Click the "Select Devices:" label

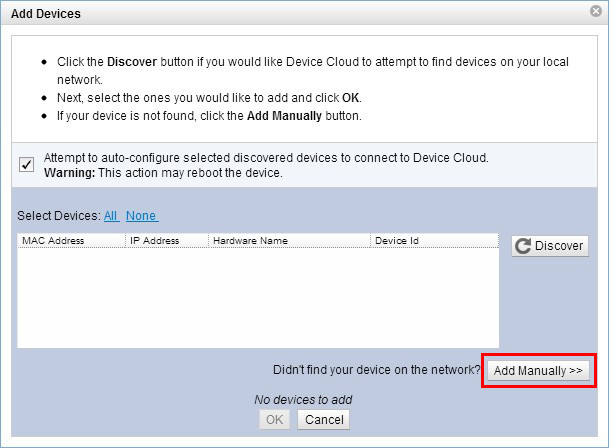pyautogui.click(x=58, y=216)
